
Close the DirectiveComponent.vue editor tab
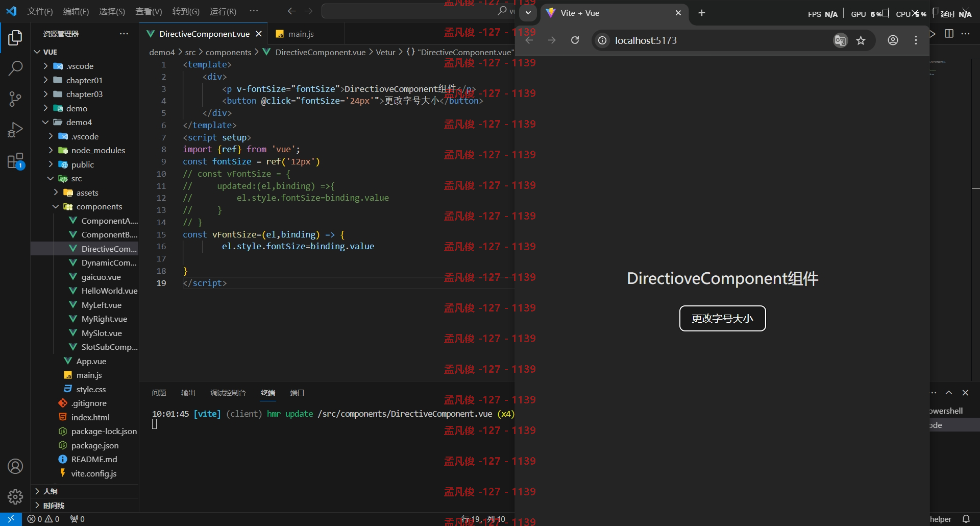(259, 34)
